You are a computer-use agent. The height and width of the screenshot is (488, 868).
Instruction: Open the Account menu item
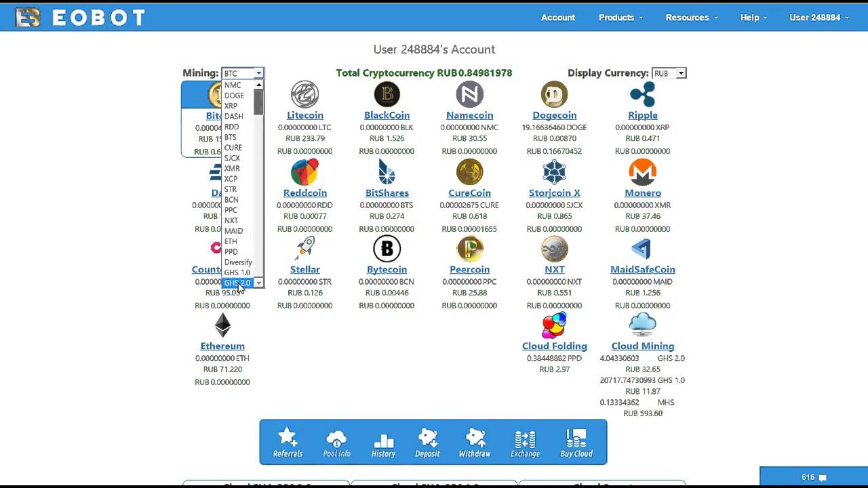coord(558,18)
